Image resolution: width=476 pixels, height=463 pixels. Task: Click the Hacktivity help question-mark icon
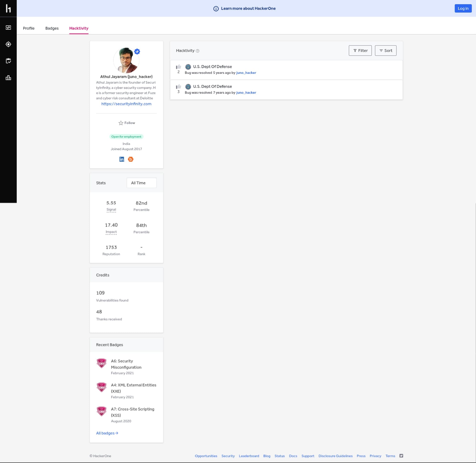click(x=198, y=51)
